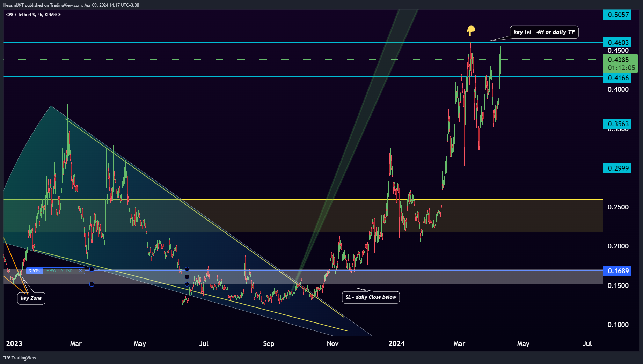Click the 01:12:05 candle countdown timer
Image resolution: width=643 pixels, height=364 pixels.
coord(621,68)
